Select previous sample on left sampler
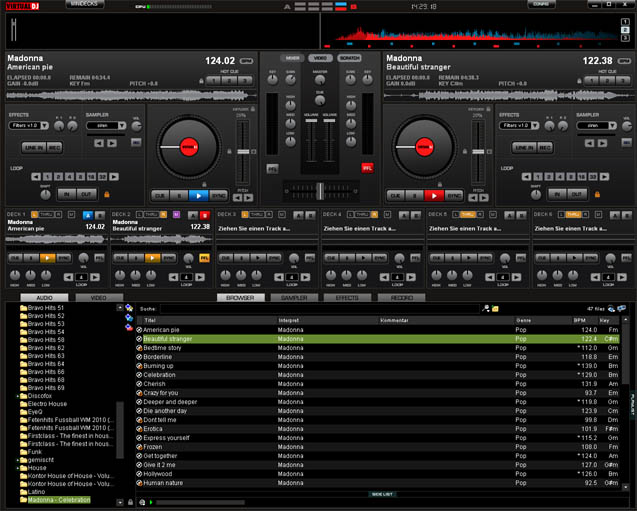This screenshot has height=511, width=637. [99, 143]
